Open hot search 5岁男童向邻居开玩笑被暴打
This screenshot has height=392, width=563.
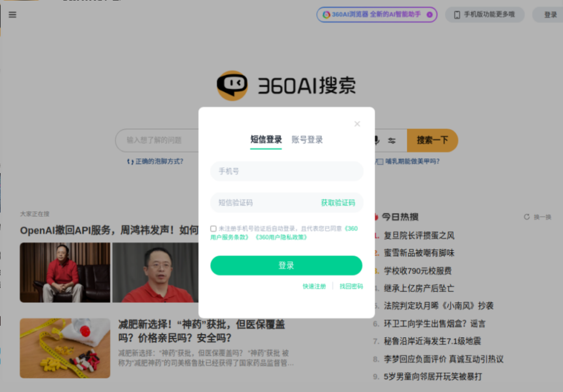[433, 376]
